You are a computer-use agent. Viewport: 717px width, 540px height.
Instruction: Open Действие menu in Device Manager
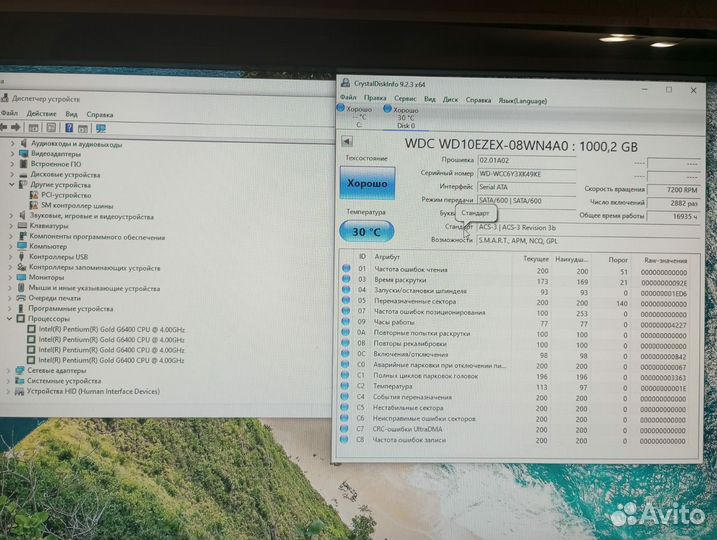(x=42, y=114)
